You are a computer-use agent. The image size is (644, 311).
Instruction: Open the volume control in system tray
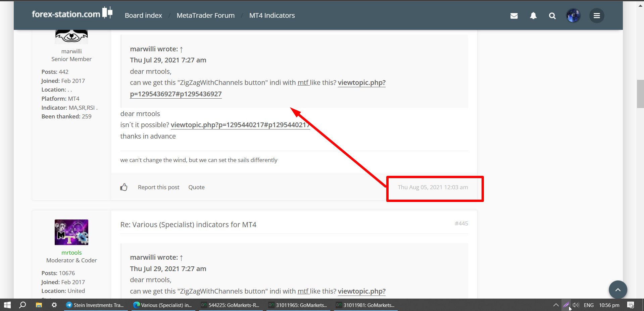click(x=576, y=305)
